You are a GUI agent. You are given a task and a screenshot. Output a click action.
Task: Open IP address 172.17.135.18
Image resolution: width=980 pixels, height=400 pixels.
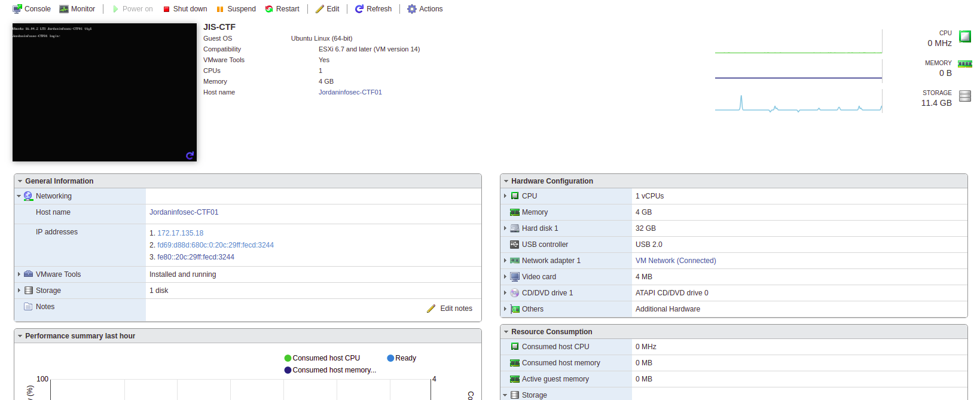pos(180,233)
